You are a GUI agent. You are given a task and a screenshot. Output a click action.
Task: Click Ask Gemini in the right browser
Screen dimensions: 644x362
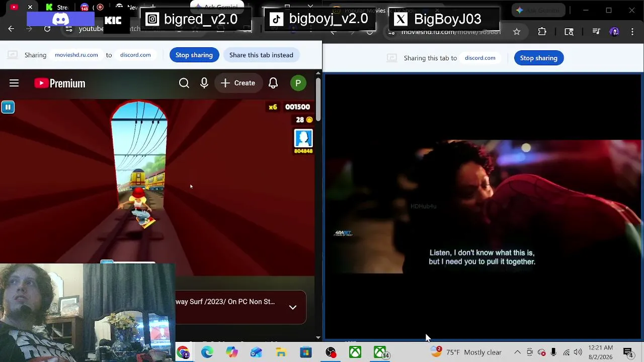click(x=538, y=10)
